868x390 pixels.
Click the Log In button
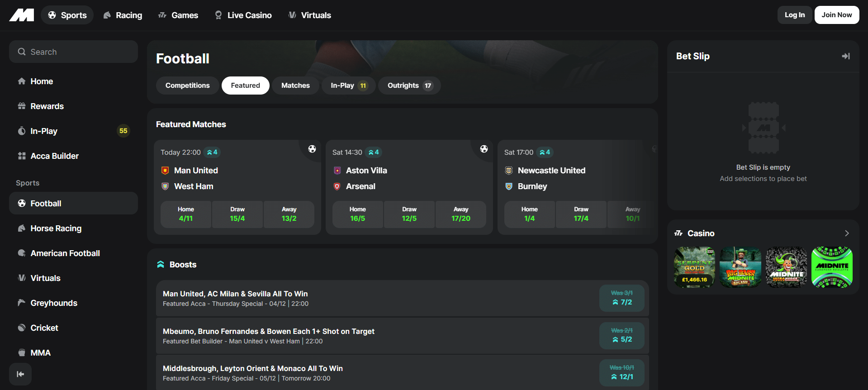795,15
